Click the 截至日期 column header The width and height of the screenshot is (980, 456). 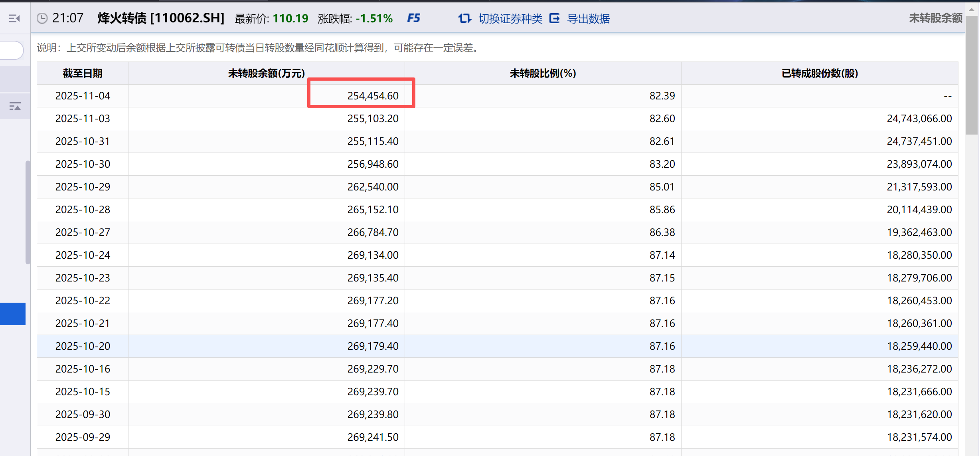83,73
